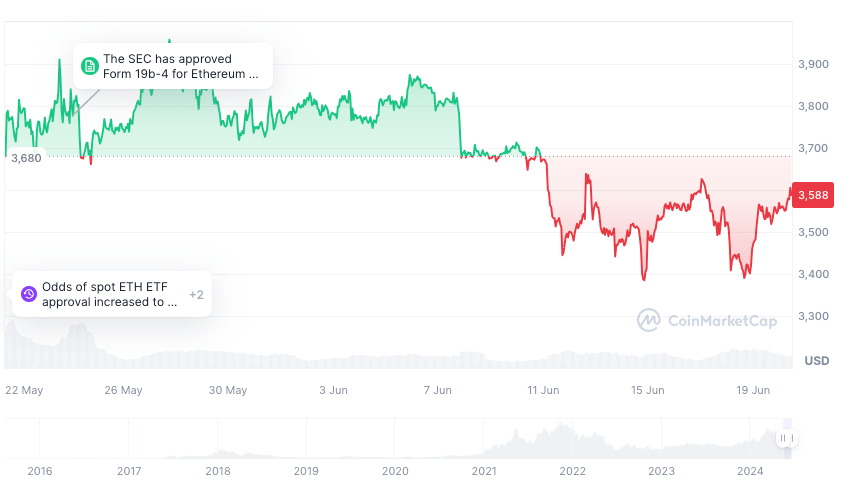846x491 pixels.
Task: Click the right handle of the range slider
Action: pos(791,438)
